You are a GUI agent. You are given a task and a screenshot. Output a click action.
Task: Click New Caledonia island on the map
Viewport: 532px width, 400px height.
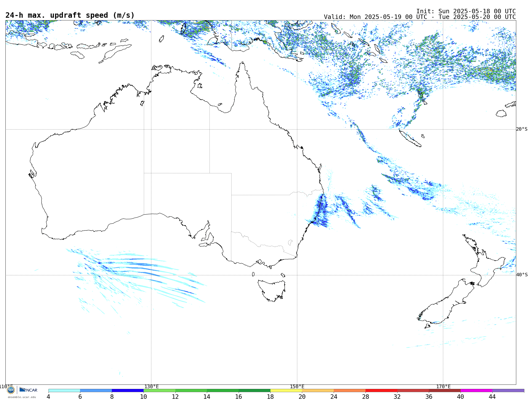tap(410, 138)
